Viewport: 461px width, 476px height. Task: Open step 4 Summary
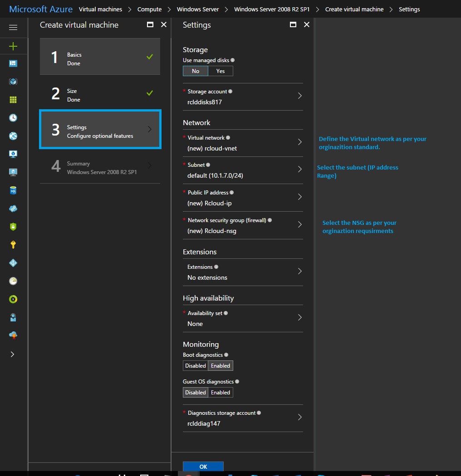click(100, 167)
